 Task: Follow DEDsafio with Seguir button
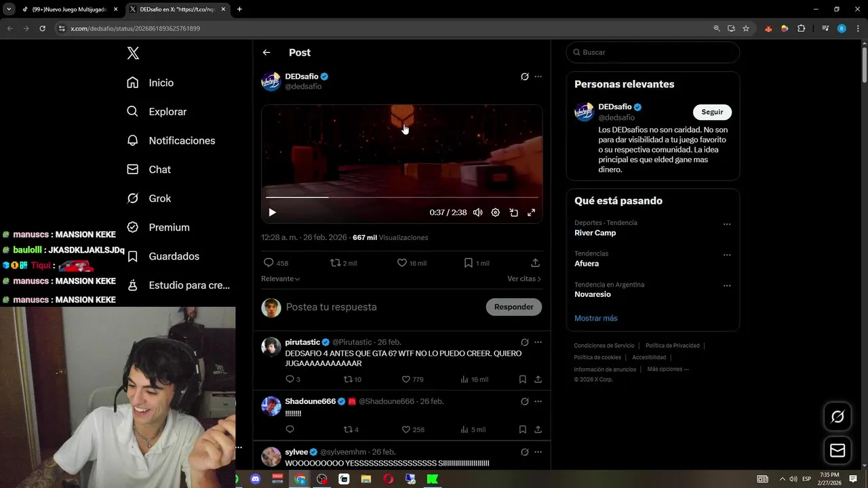coord(712,112)
